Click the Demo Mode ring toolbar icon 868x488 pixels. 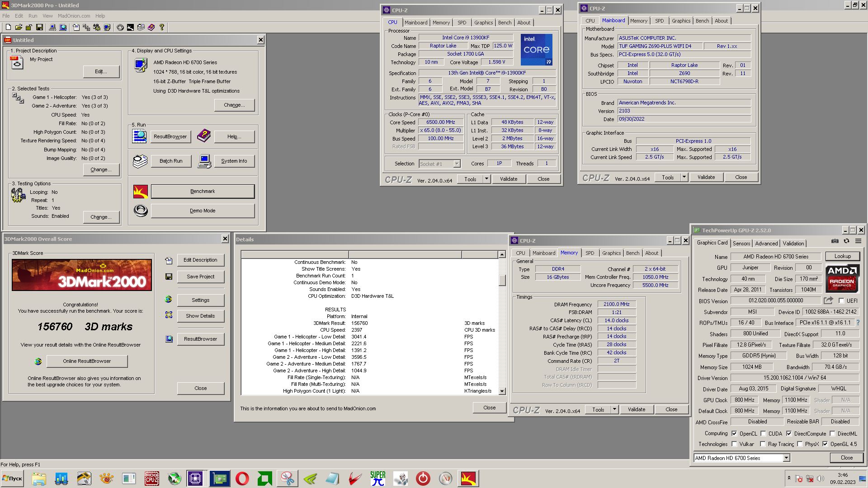120,28
